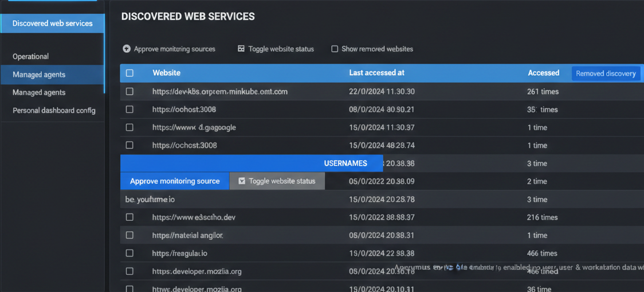Sort table by the Website column header
The height and width of the screenshot is (292, 644).
click(x=166, y=73)
